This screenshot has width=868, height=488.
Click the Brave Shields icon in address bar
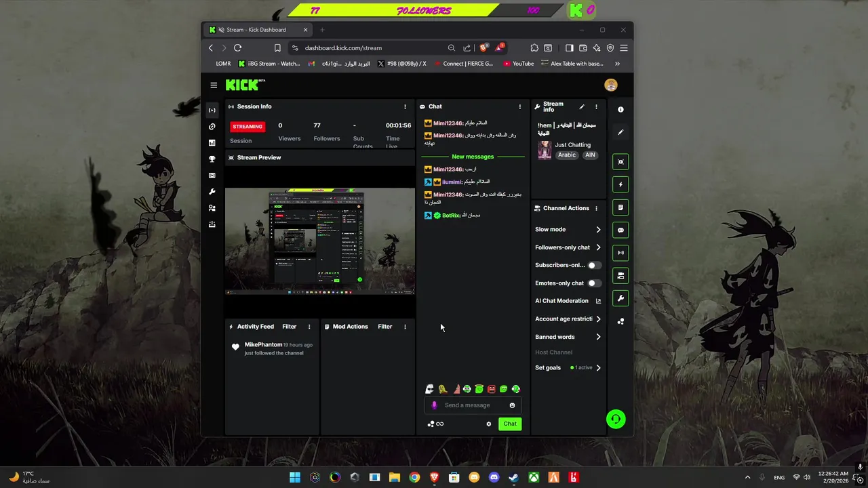(x=484, y=47)
